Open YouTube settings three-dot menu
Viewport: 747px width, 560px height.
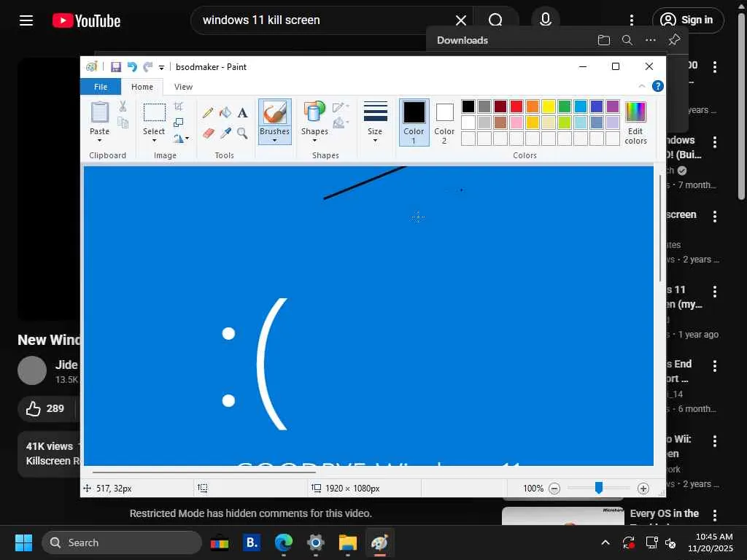(632, 20)
